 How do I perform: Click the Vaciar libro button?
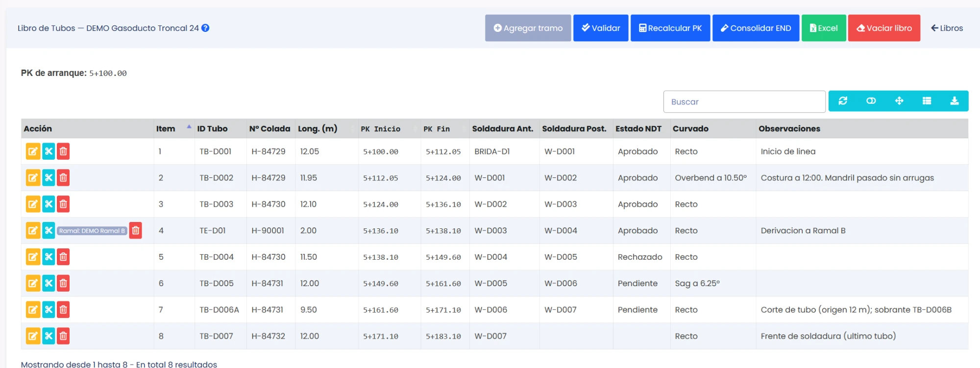point(884,28)
